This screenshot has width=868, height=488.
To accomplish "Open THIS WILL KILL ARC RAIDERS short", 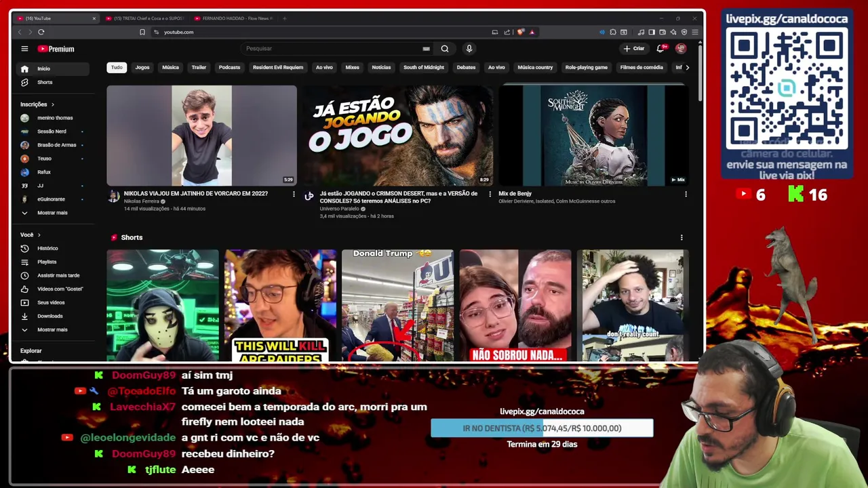I will pos(280,305).
